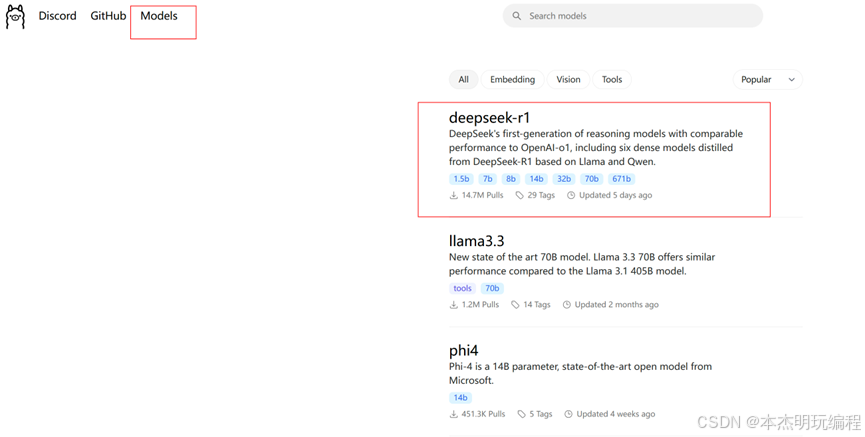This screenshot has height=437, width=865.
Task: Click the 1.2M Pulls text
Action: click(x=480, y=305)
